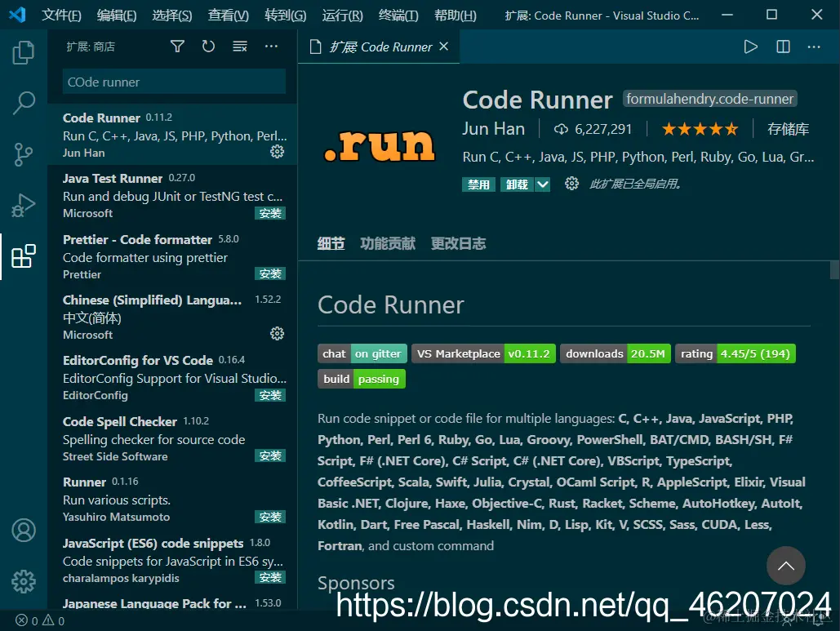Screen dimensions: 840x631
Task: Click the .run extension logo
Action: 380,144
